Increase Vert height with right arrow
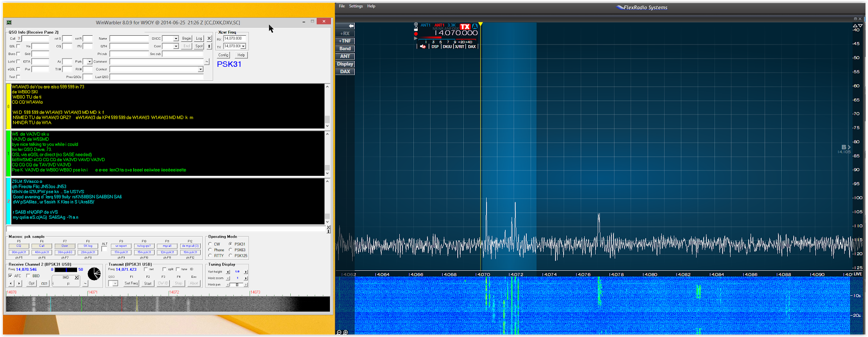The width and height of the screenshot is (868, 337). tap(245, 272)
